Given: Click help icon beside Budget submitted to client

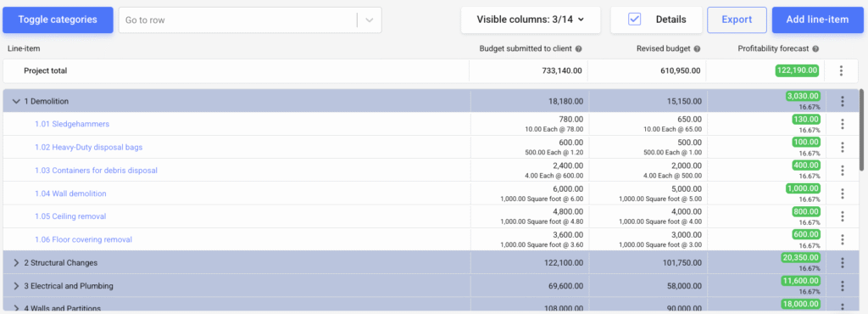Looking at the screenshot, I should point(578,48).
